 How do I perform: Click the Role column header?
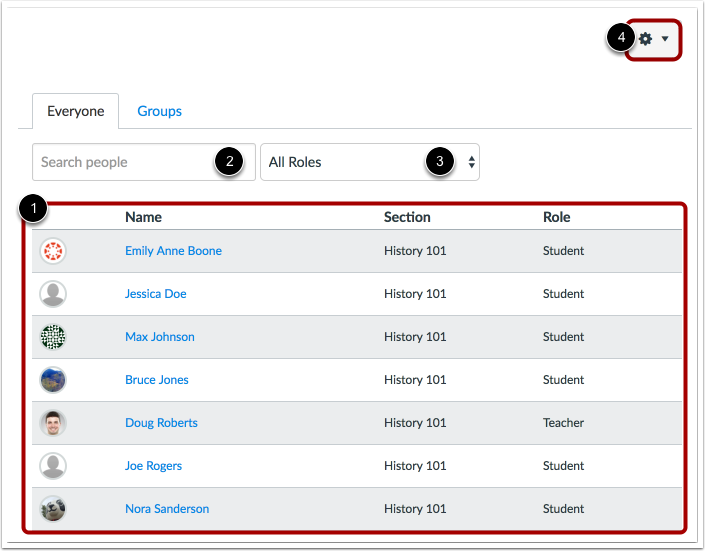(x=557, y=217)
